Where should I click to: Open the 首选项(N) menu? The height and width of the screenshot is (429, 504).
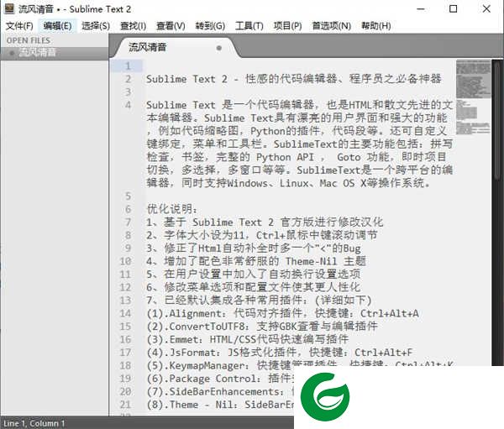click(332, 26)
